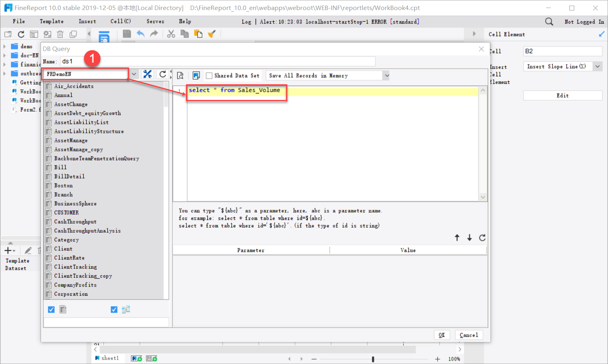Image resolution: width=608 pixels, height=364 pixels.
Task: Open the FRDemoEN connection dropdown
Action: (x=133, y=74)
